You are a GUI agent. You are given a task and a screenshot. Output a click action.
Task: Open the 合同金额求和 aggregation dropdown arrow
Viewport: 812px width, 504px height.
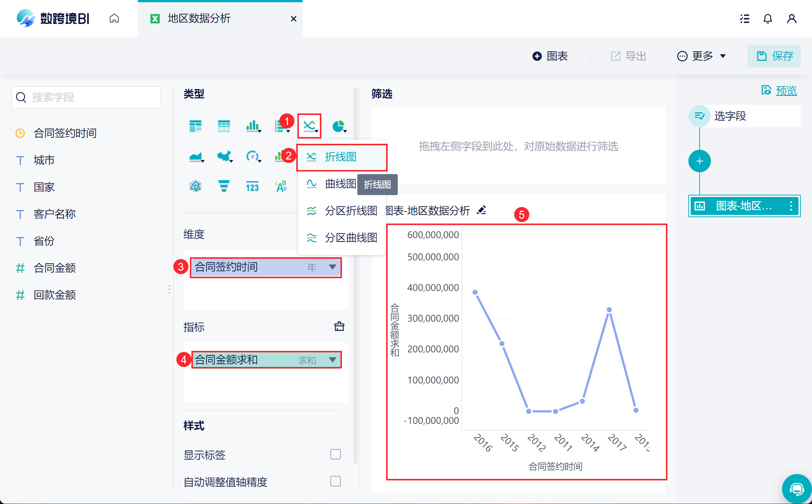332,360
